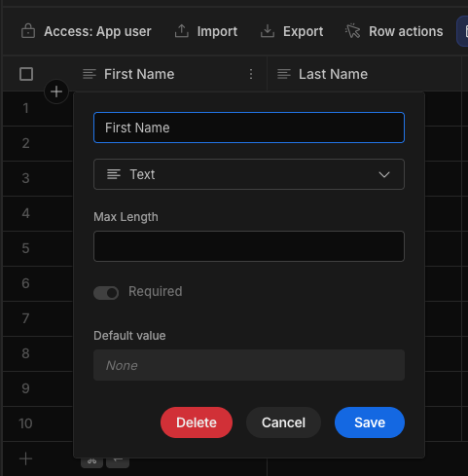
Task: Expand type selector via chevron arrow
Action: click(x=384, y=174)
